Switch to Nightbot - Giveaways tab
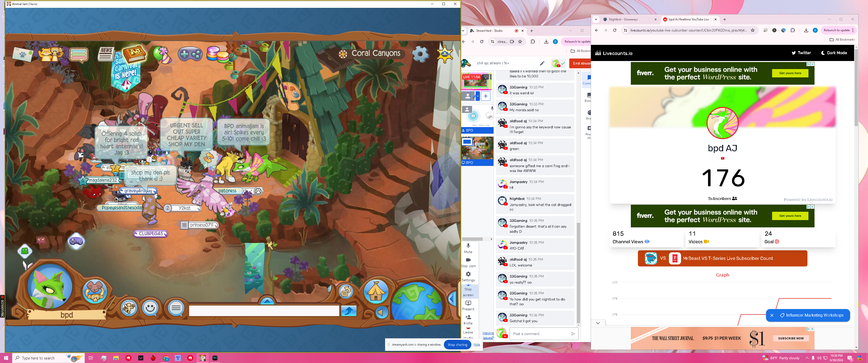868x363 pixels. [x=630, y=19]
